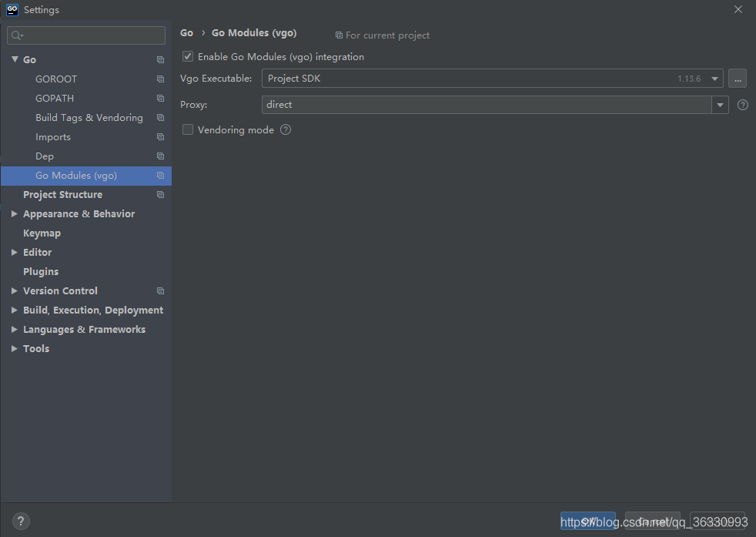Click the browse (...) button for Vgo Executable

(x=738, y=79)
